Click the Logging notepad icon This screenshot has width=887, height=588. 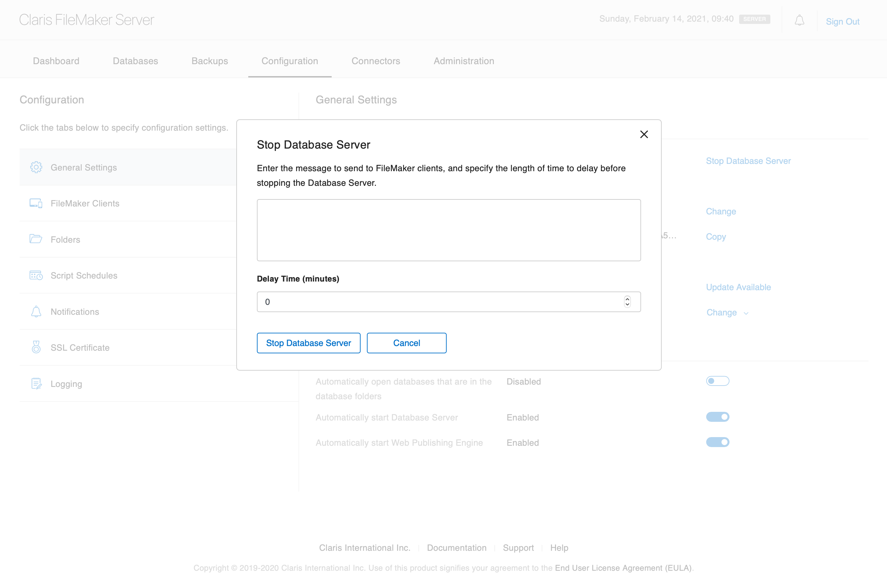[x=36, y=383]
